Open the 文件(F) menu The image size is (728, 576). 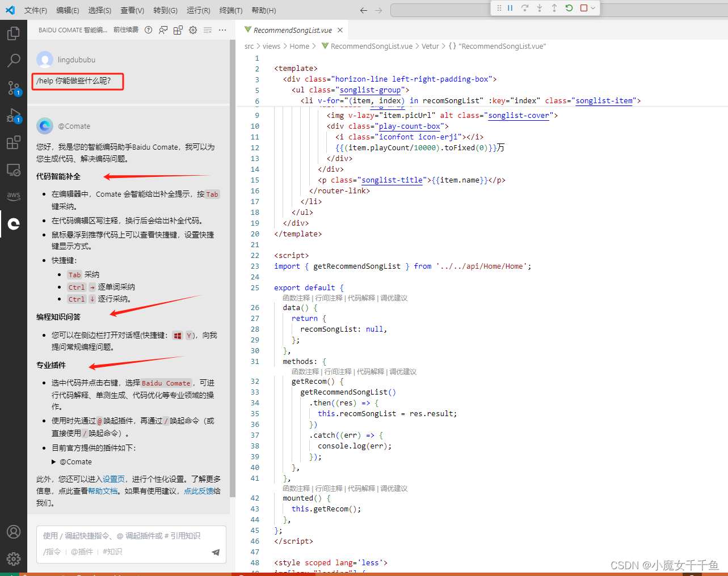(x=36, y=10)
